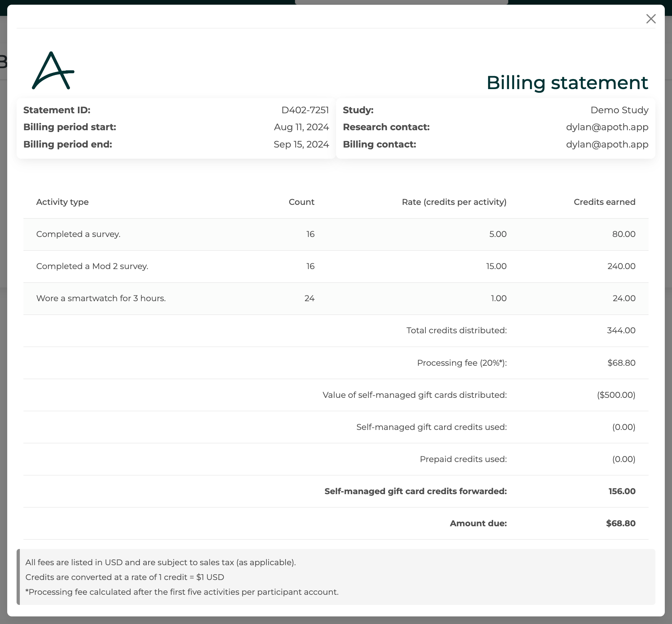Screen dimensions: 672x624
Task: Click the research contact email dylan@apoth.app
Action: [607, 127]
